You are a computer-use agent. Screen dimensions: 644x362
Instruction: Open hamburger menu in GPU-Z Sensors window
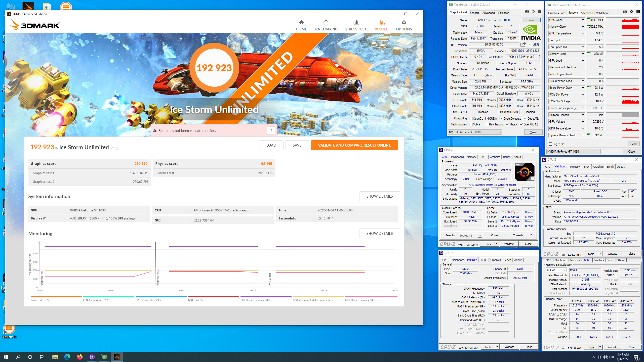(x=638, y=12)
